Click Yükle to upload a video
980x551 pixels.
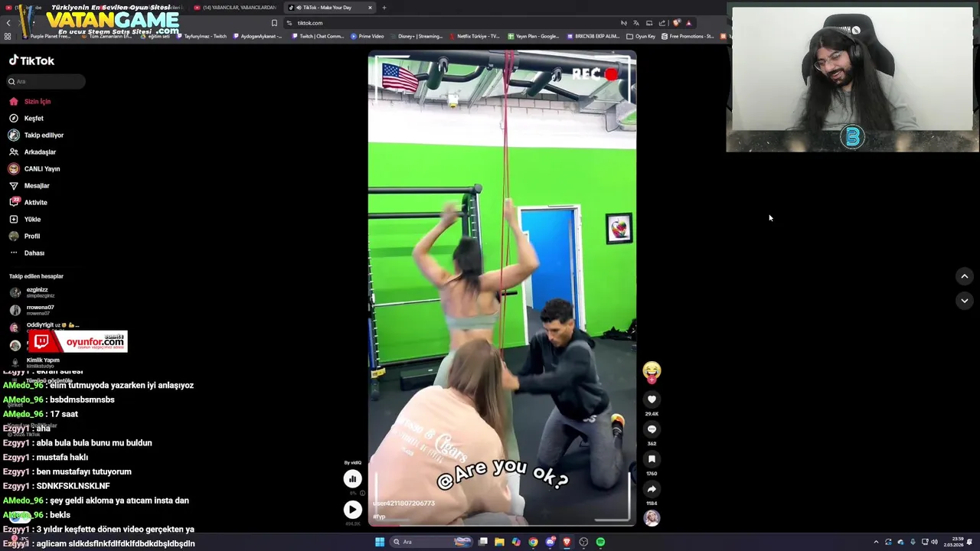point(24,219)
